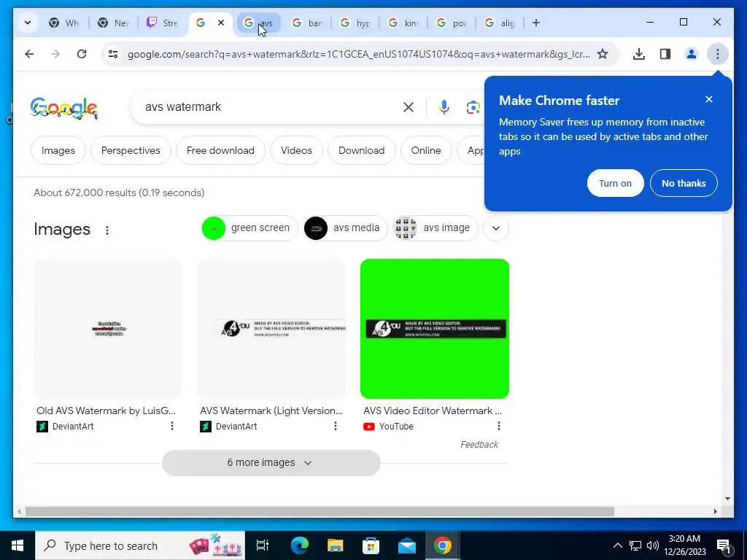Open 'AVS Watermark (Light Version...' link

pos(271,411)
